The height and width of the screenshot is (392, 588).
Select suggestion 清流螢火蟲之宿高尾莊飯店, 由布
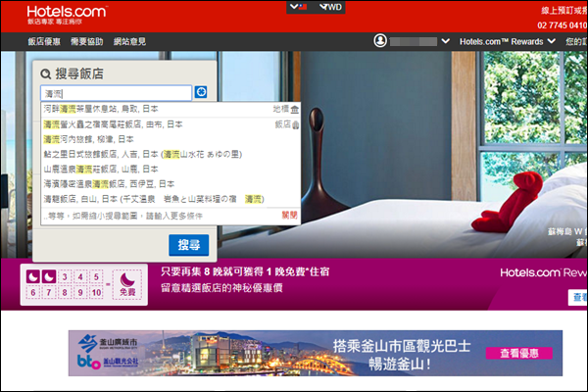[x=171, y=124]
